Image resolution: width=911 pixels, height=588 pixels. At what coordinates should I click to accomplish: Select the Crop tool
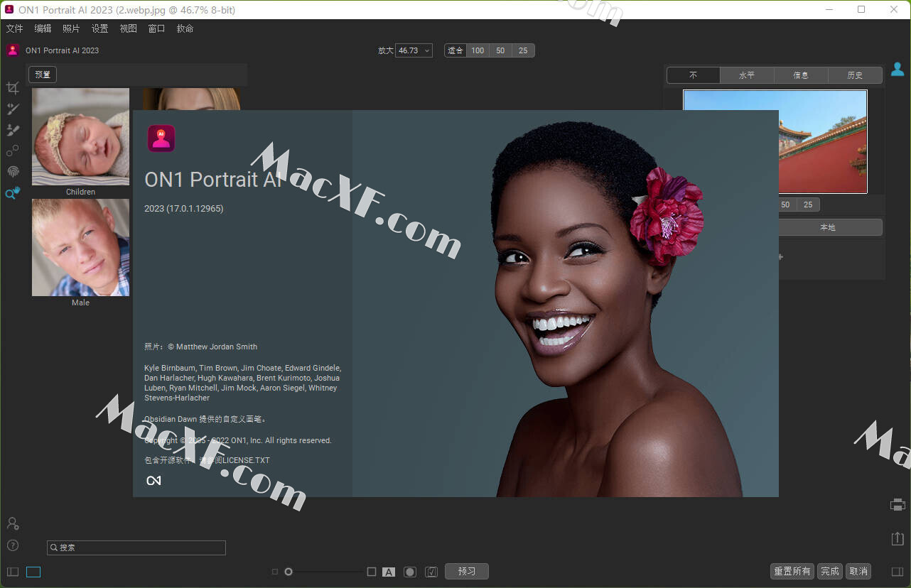[x=13, y=88]
